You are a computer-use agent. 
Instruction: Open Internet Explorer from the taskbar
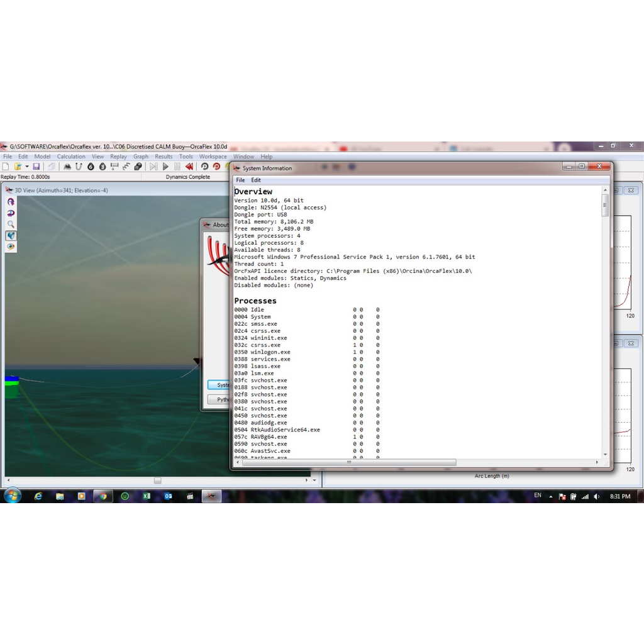point(38,496)
